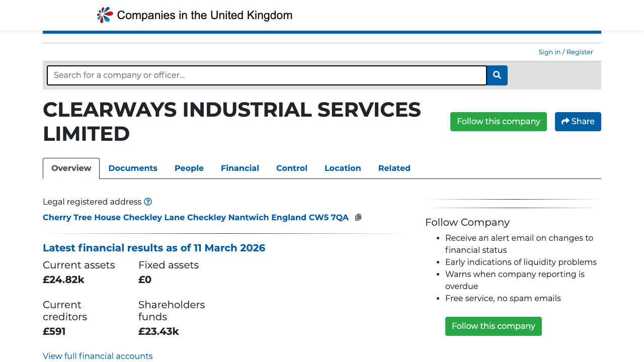The height and width of the screenshot is (362, 644).
Task: Copy the registered address using the copy icon
Action: [x=358, y=217]
